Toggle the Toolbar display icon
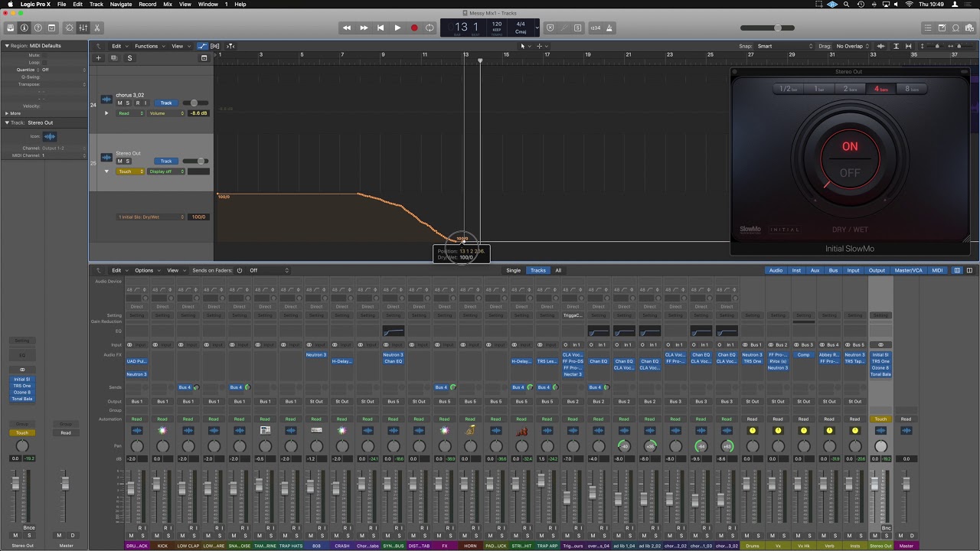 [52, 28]
